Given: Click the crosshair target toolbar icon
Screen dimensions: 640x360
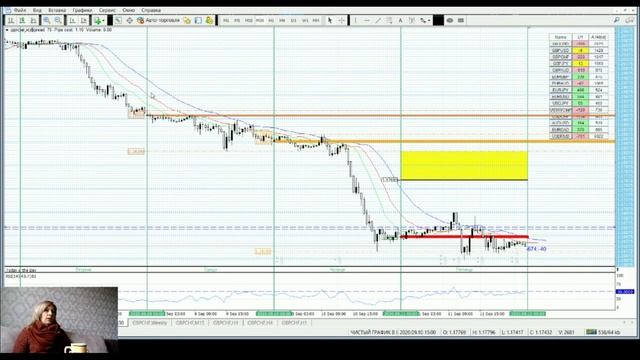Looking at the screenshot, I should click(129, 20).
